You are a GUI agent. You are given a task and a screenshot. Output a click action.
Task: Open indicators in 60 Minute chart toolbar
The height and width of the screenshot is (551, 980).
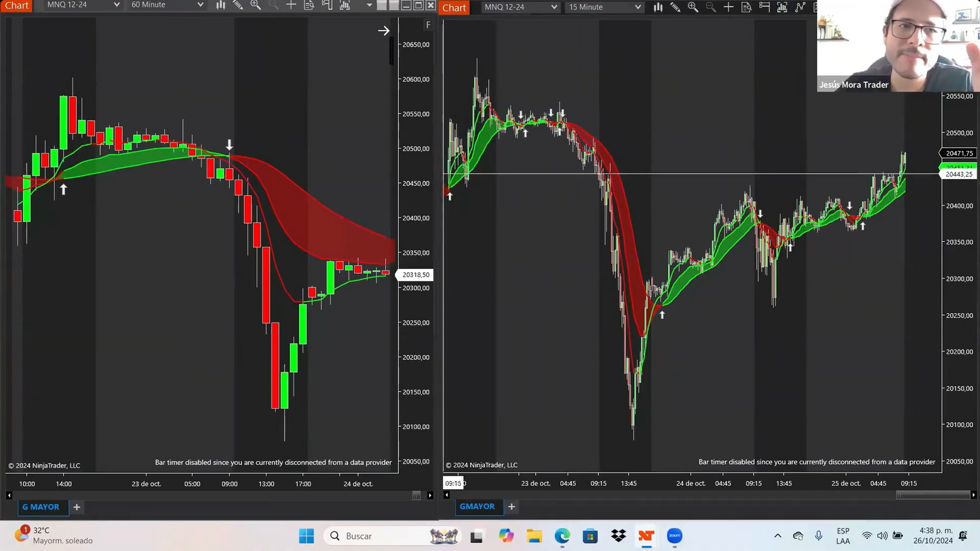(345, 5)
